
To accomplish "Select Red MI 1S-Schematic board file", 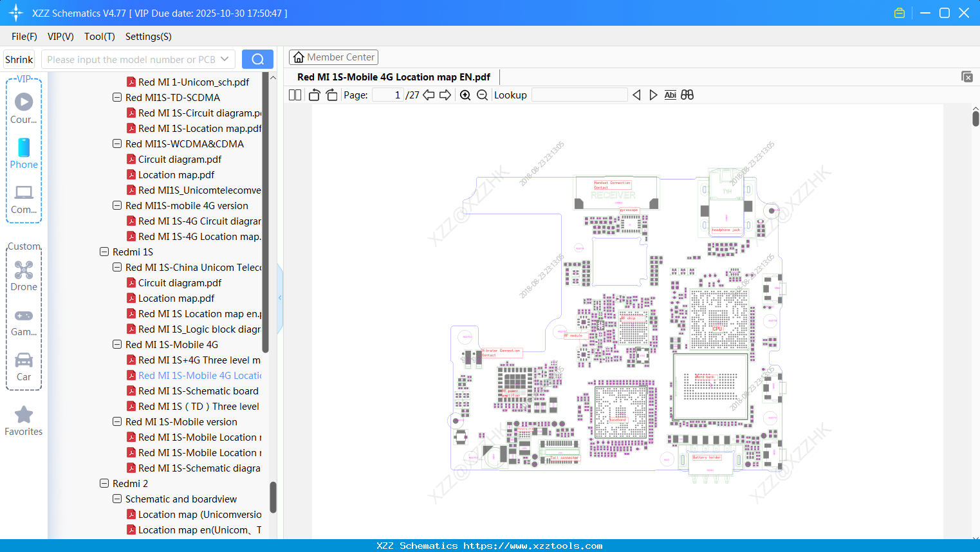I will (x=198, y=391).
